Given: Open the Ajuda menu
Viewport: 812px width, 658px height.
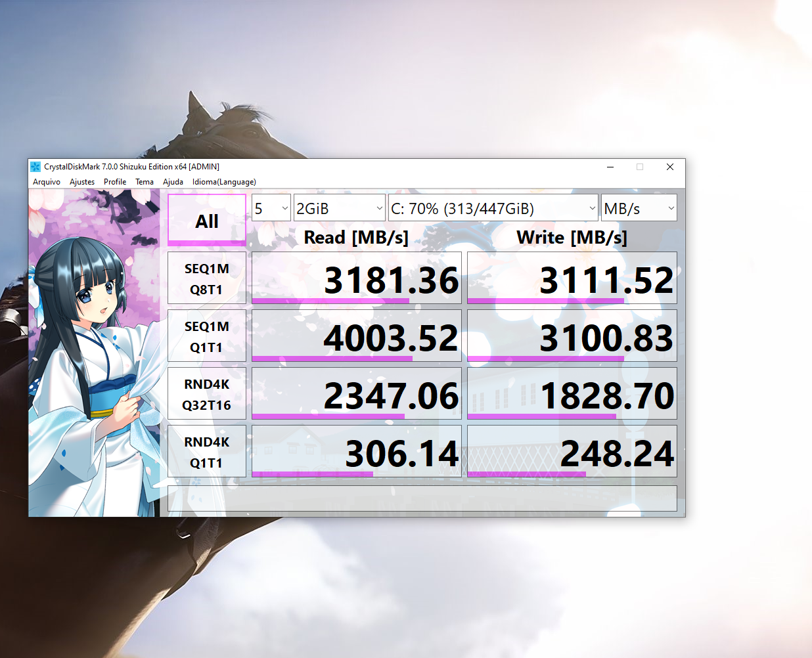Looking at the screenshot, I should 173,182.
